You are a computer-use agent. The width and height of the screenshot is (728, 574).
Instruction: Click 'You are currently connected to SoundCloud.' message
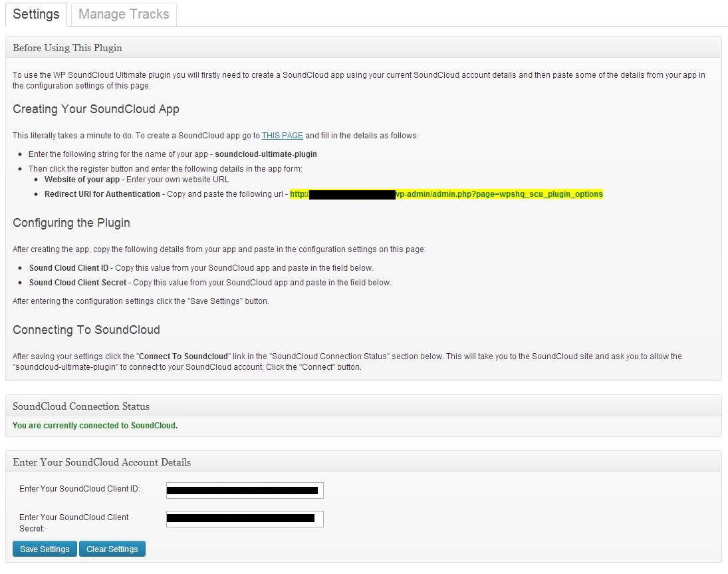[94, 426]
